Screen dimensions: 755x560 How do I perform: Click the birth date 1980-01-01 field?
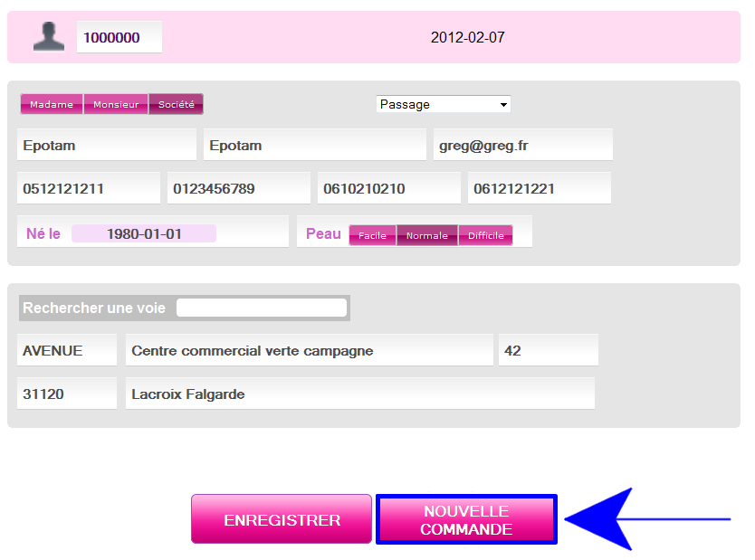click(x=144, y=233)
